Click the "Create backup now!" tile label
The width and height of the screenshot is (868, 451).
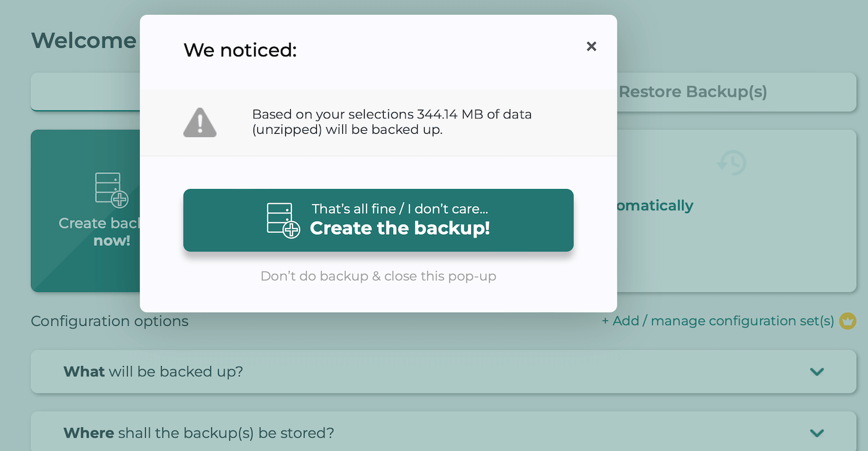pos(100,232)
